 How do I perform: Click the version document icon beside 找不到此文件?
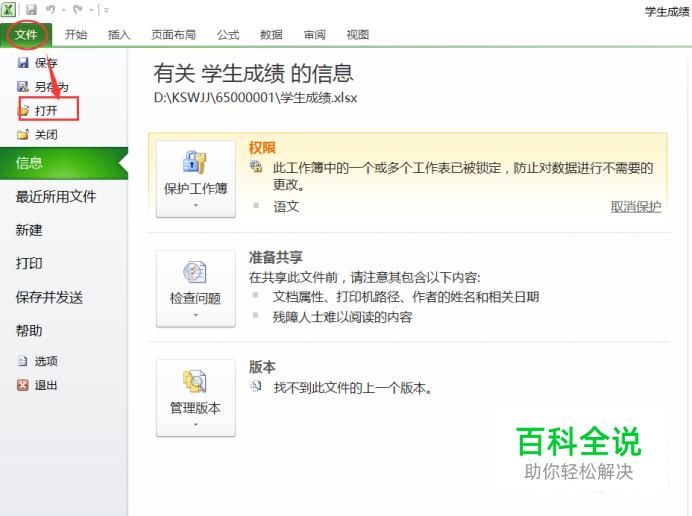click(x=256, y=387)
